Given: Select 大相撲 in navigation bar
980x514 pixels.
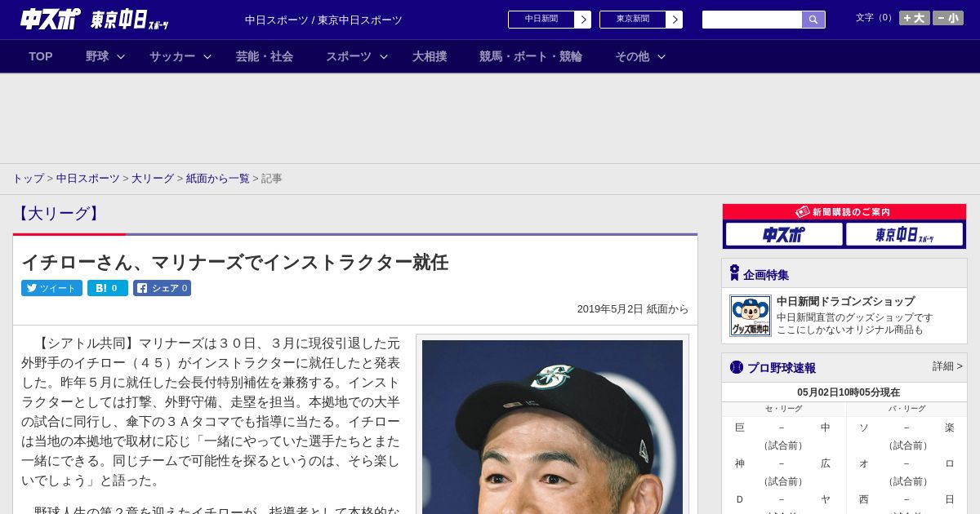Looking at the screenshot, I should click(430, 56).
